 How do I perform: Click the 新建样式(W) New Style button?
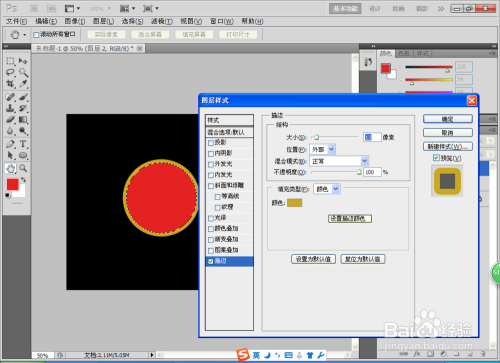(x=447, y=146)
